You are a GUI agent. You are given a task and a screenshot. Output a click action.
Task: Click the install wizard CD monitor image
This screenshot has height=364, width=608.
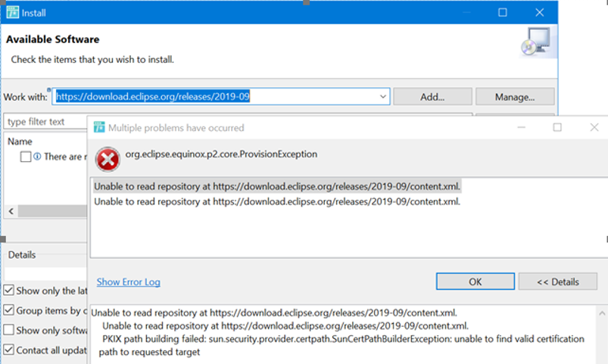536,42
